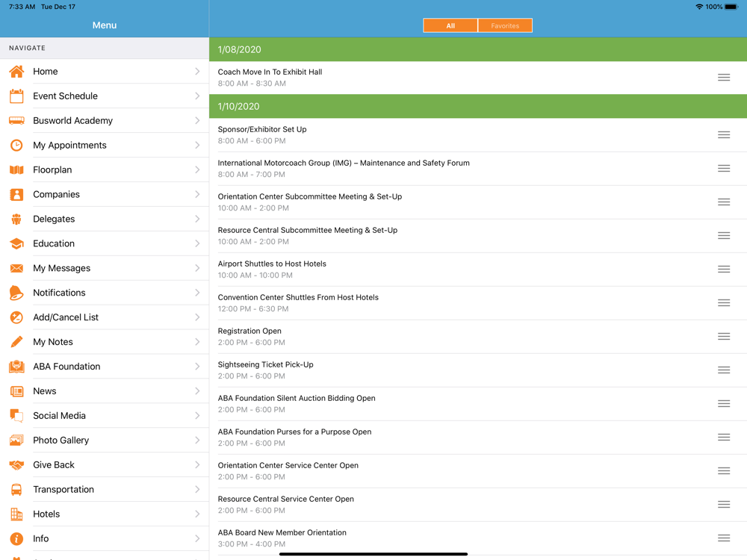Tap the Education graduation cap icon
Image resolution: width=747 pixels, height=560 pixels.
pos(16,244)
